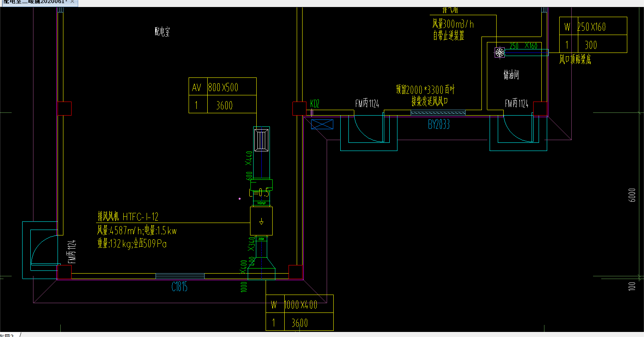Click the 3600 value under W 1000X400
The width and height of the screenshot is (644, 337).
299,323
